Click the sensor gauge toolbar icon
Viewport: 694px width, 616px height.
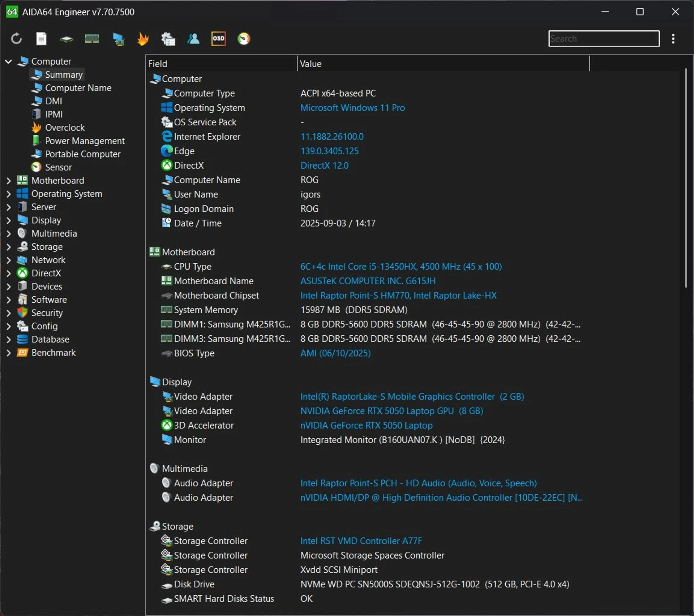pyautogui.click(x=244, y=39)
